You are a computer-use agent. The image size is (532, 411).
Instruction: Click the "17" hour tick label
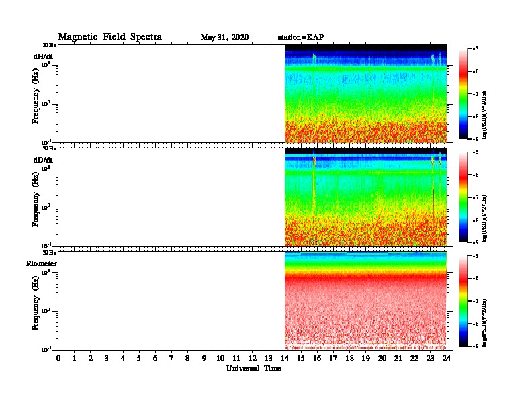pyautogui.click(x=333, y=358)
